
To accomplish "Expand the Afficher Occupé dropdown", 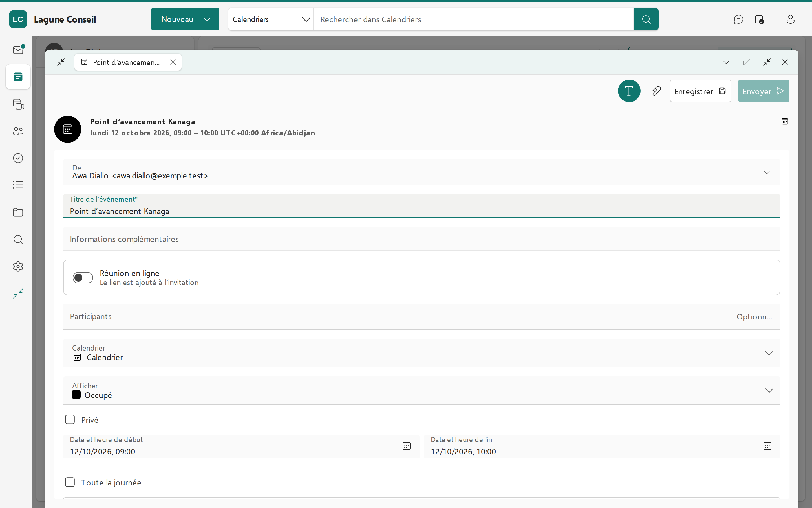I will click(769, 390).
